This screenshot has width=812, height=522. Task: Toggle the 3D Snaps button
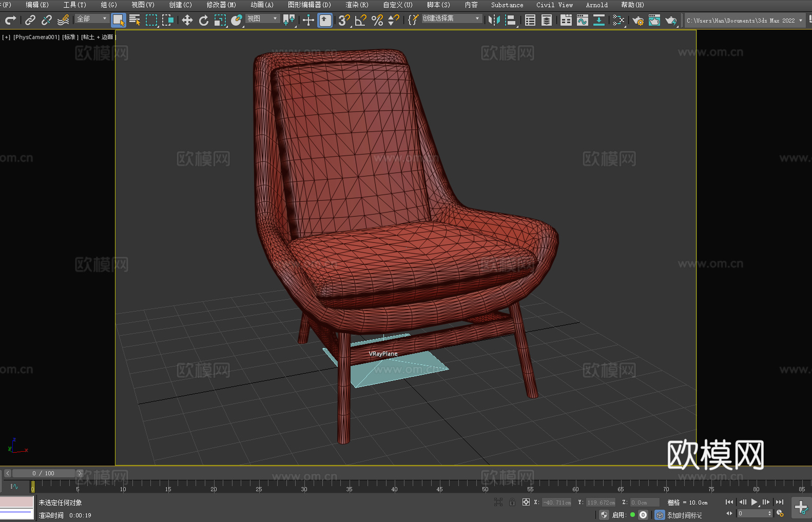coord(344,20)
